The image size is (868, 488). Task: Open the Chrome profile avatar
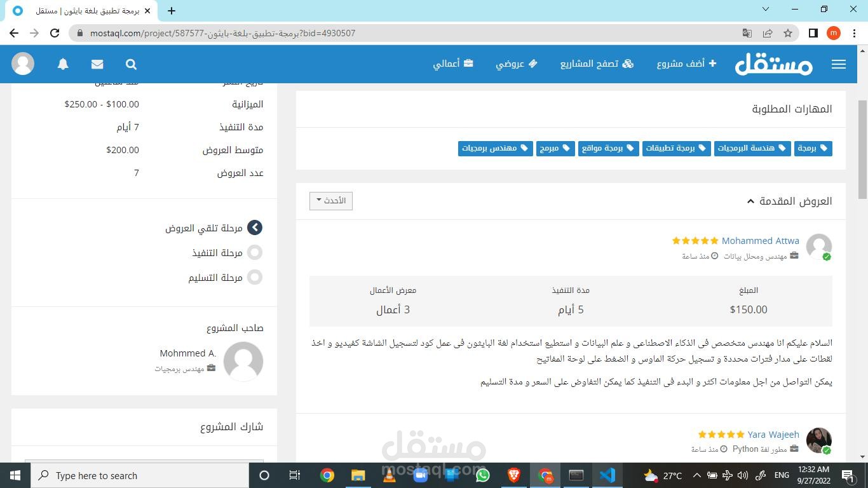pyautogui.click(x=834, y=33)
